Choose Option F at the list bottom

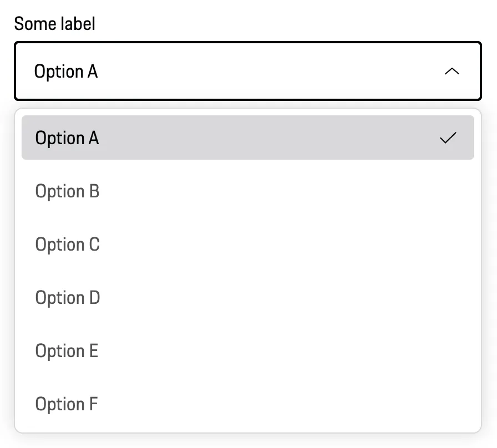(x=67, y=404)
